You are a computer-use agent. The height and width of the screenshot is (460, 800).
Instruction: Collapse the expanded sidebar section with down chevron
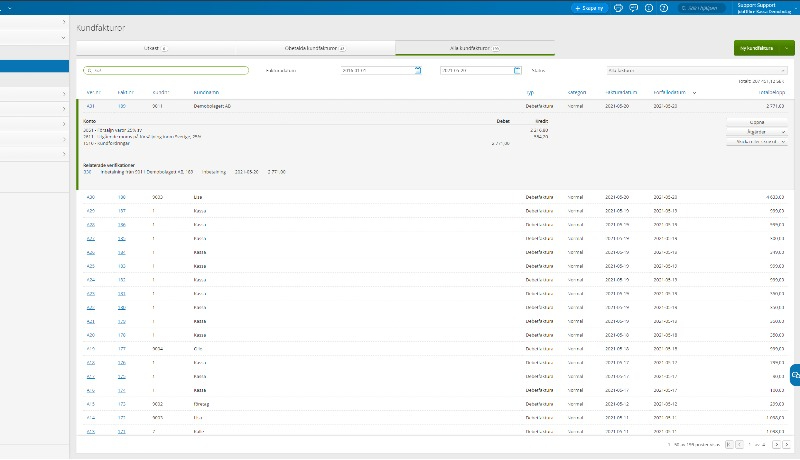tap(63, 37)
